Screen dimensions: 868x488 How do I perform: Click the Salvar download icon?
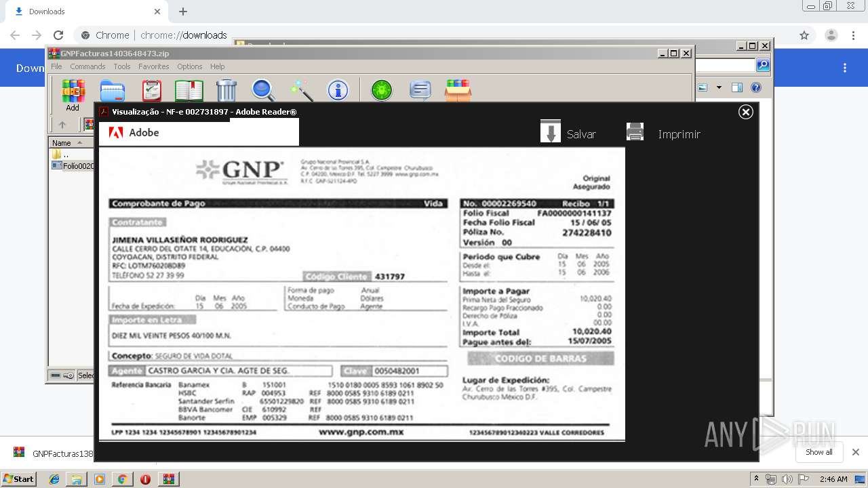[x=551, y=131]
